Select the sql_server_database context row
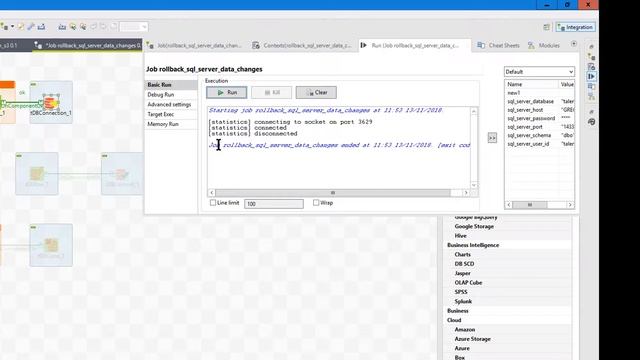 tap(539, 101)
